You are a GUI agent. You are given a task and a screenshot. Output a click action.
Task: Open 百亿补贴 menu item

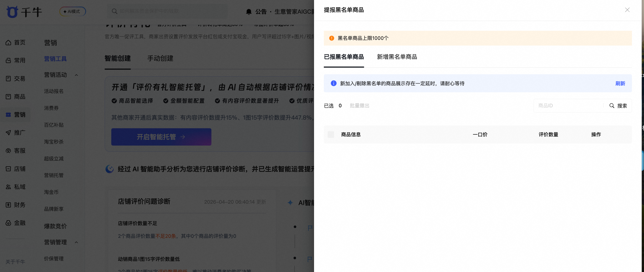[x=54, y=125]
